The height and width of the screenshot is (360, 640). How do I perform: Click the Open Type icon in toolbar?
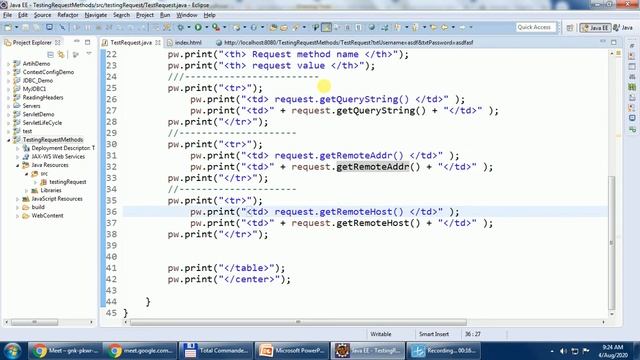click(x=273, y=27)
